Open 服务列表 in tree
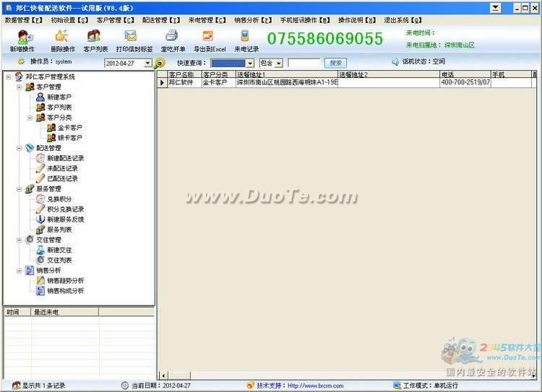This screenshot has height=392, width=542. point(59,230)
